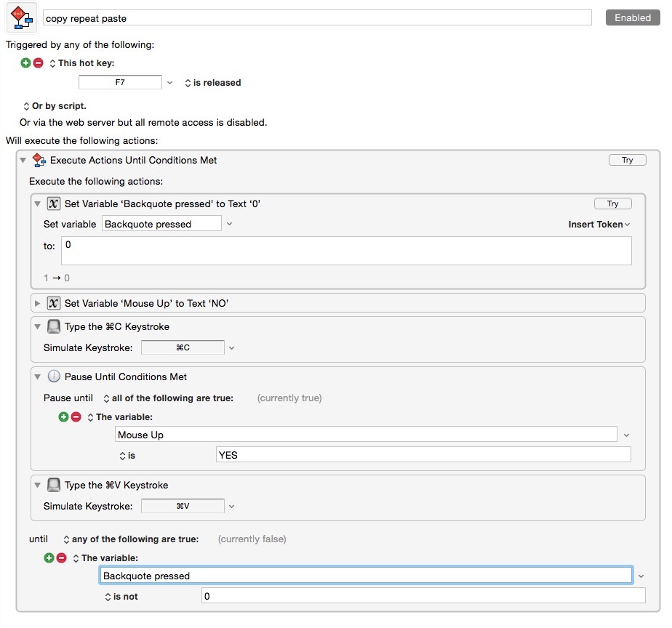Collapse the Type ⌘V Keystroke action
The height and width of the screenshot is (628, 672).
(37, 485)
